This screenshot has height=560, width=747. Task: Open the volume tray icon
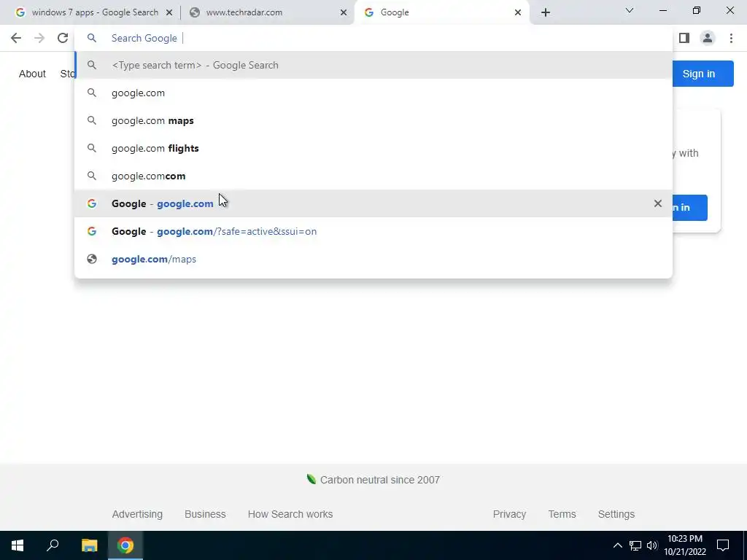tap(652, 545)
